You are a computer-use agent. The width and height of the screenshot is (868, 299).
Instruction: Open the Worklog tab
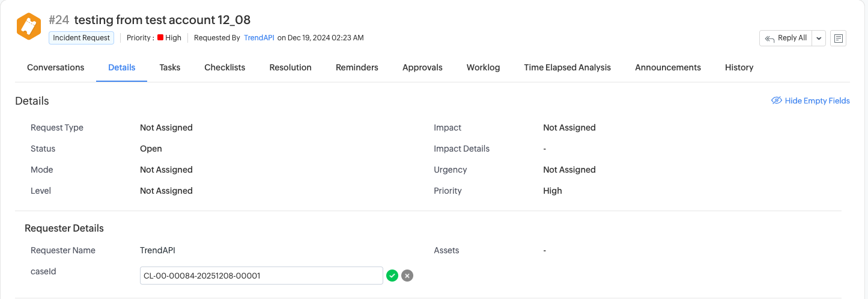pyautogui.click(x=483, y=67)
